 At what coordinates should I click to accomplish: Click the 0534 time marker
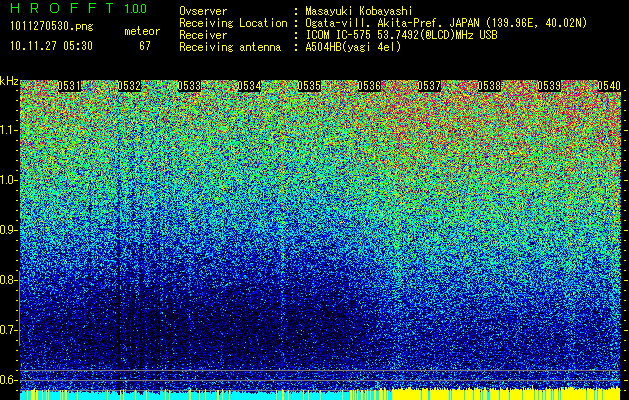click(x=249, y=86)
